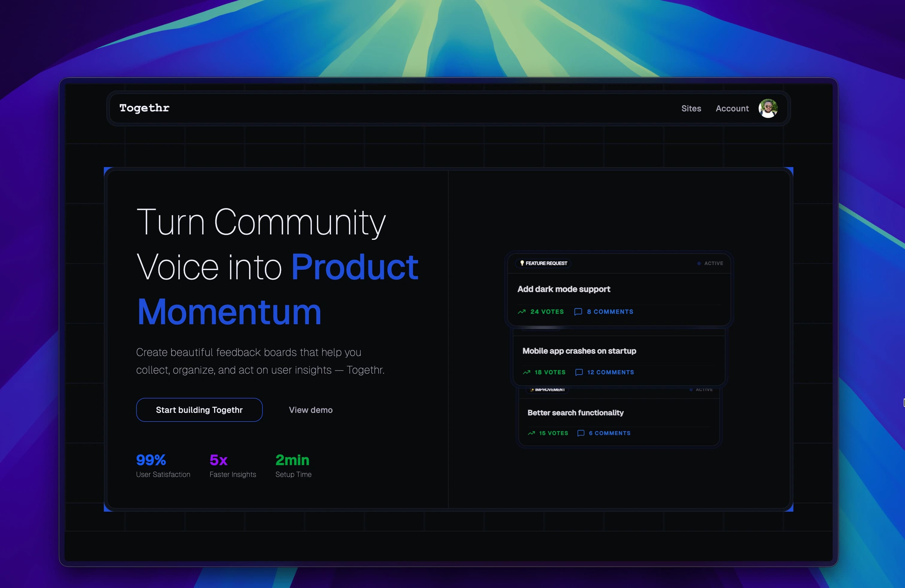Open the Account navigation item
Viewport: 905px width, 588px height.
(732, 108)
